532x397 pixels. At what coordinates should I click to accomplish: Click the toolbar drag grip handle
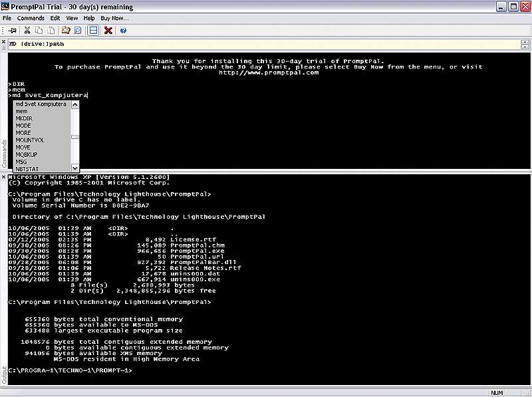point(3,31)
